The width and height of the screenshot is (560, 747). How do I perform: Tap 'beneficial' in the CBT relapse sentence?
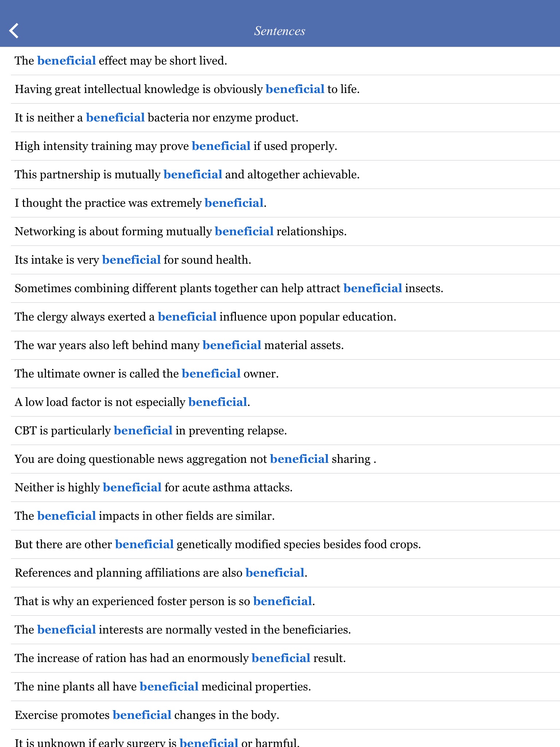point(143,431)
